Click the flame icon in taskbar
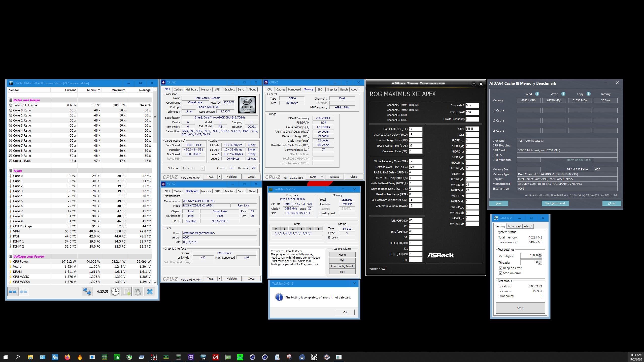The image size is (644, 362). (80, 357)
